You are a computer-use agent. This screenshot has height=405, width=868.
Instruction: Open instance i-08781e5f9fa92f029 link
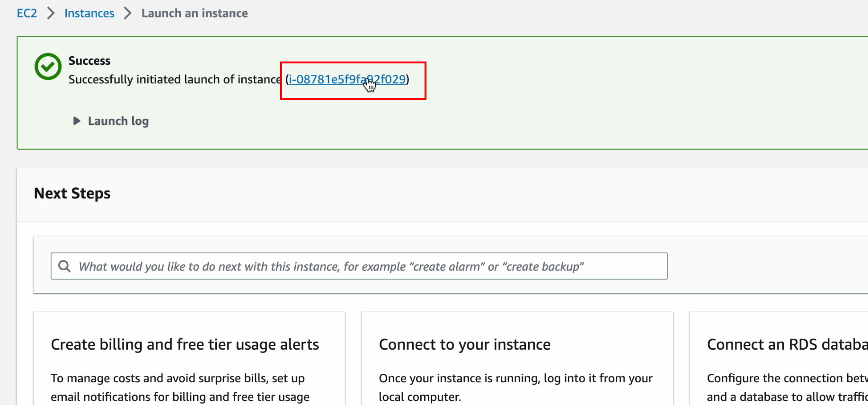(x=347, y=79)
